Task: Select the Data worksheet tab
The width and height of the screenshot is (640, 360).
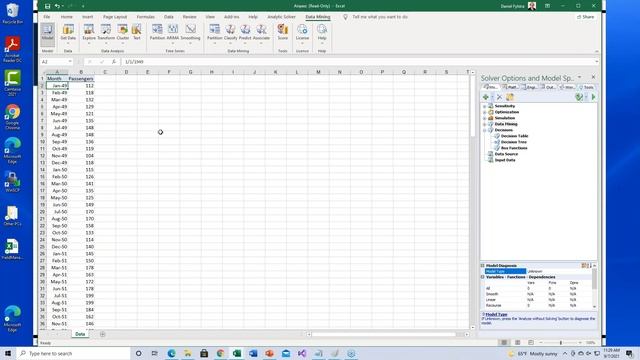Action: [80, 334]
